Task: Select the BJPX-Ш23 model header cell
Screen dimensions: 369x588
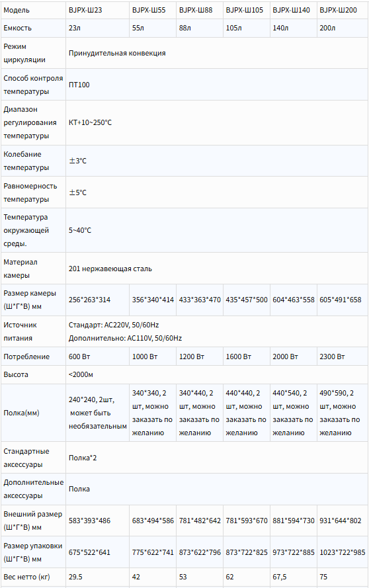Action: coord(97,10)
